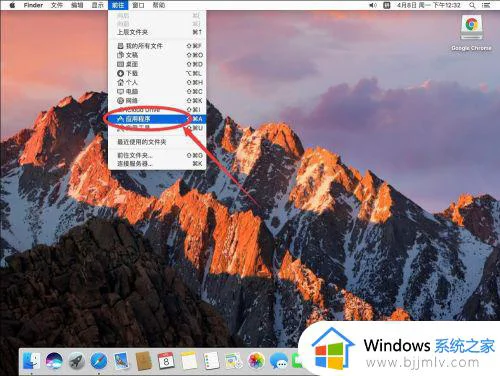Select Google Chrome disk on desktop
The image size is (500, 376).
point(471,33)
